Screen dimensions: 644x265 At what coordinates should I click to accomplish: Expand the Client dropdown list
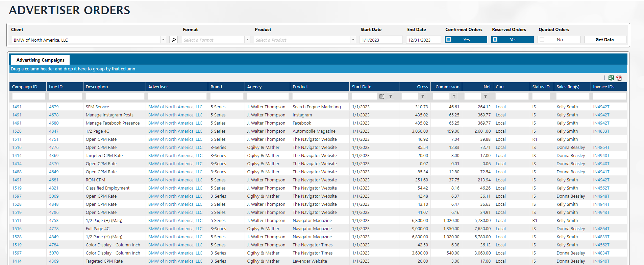tap(163, 40)
